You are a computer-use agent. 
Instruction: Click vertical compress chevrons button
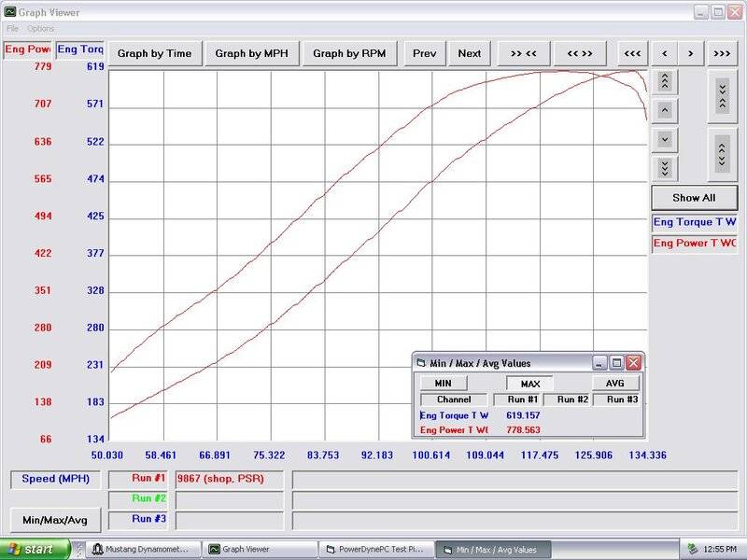click(723, 96)
